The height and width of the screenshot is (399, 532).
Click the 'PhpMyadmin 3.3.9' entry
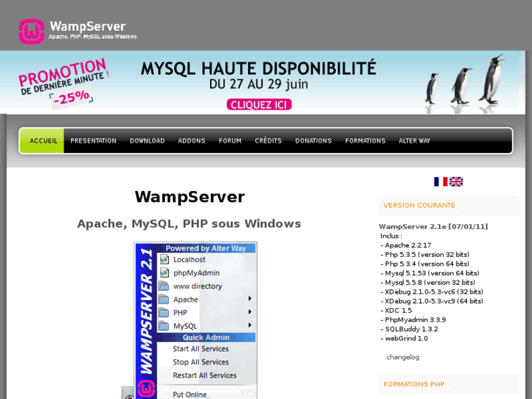pos(416,320)
